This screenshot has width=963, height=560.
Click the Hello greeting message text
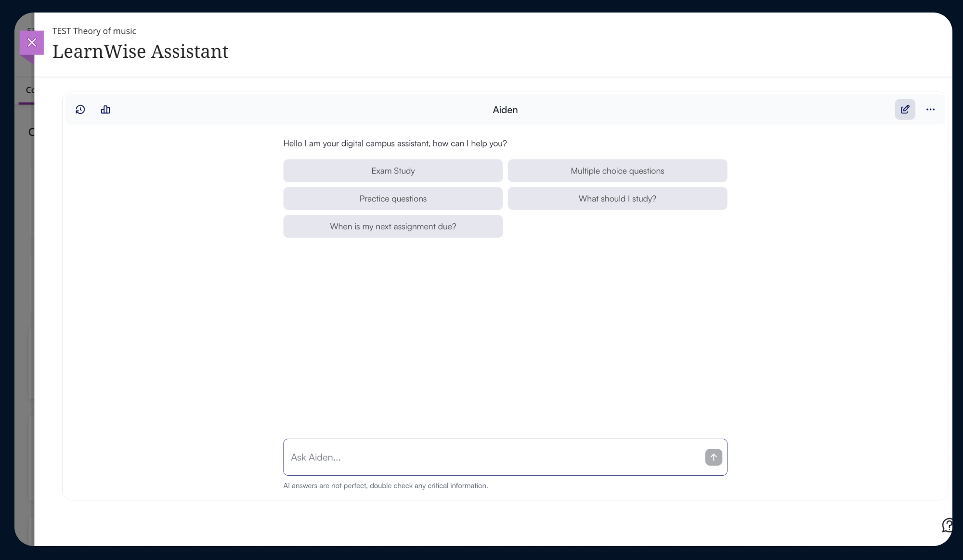[395, 143]
